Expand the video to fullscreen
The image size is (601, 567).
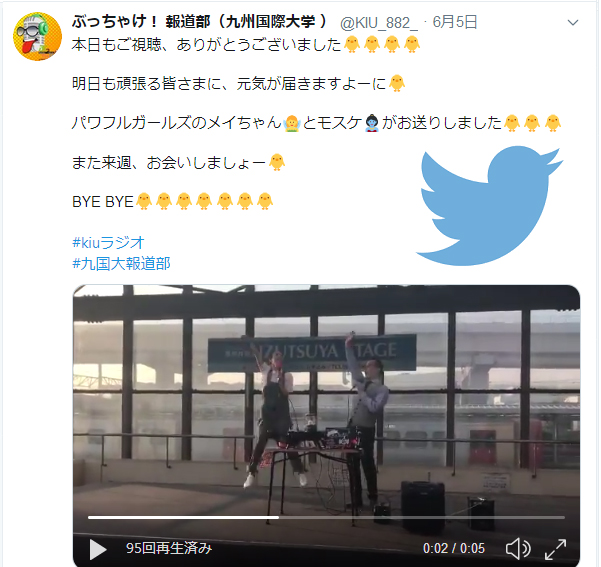click(556, 549)
